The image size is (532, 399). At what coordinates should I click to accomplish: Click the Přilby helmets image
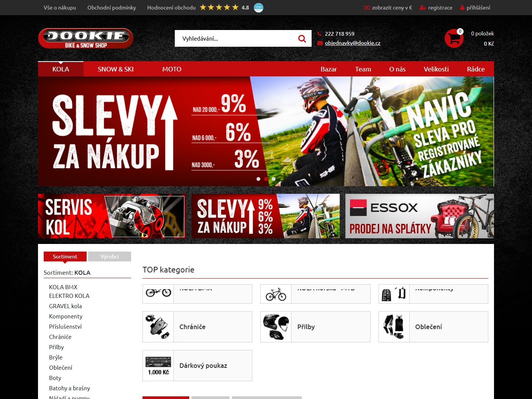[x=276, y=327]
